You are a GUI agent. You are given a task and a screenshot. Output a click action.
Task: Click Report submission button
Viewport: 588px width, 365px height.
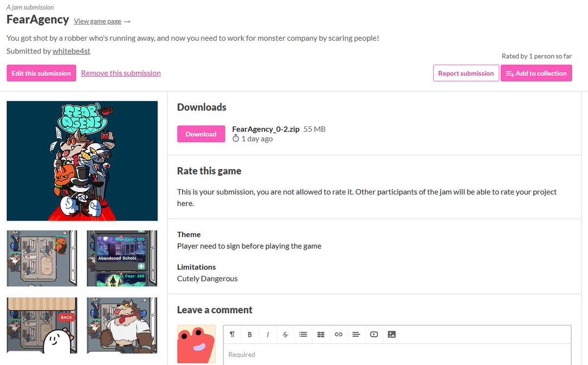coord(466,73)
